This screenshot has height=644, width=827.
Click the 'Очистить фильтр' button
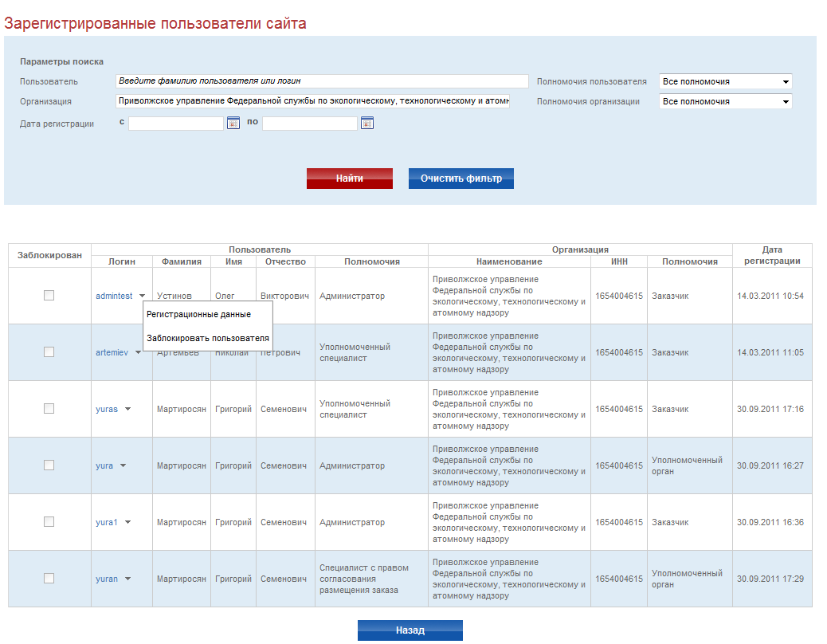(x=461, y=179)
